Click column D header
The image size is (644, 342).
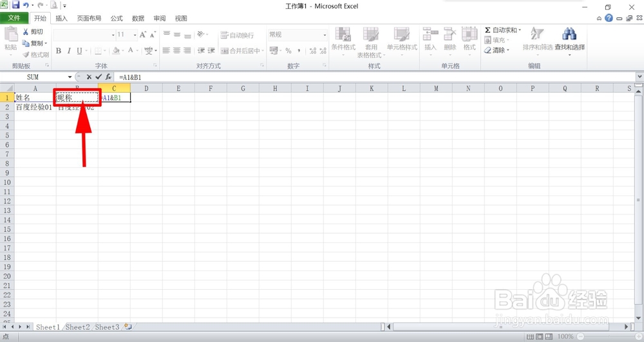click(x=146, y=88)
